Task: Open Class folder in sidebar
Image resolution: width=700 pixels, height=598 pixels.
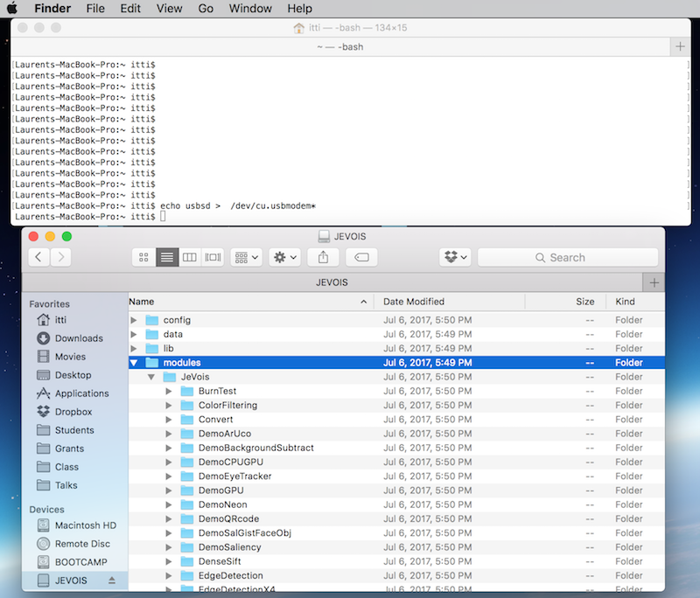Action: tap(74, 467)
